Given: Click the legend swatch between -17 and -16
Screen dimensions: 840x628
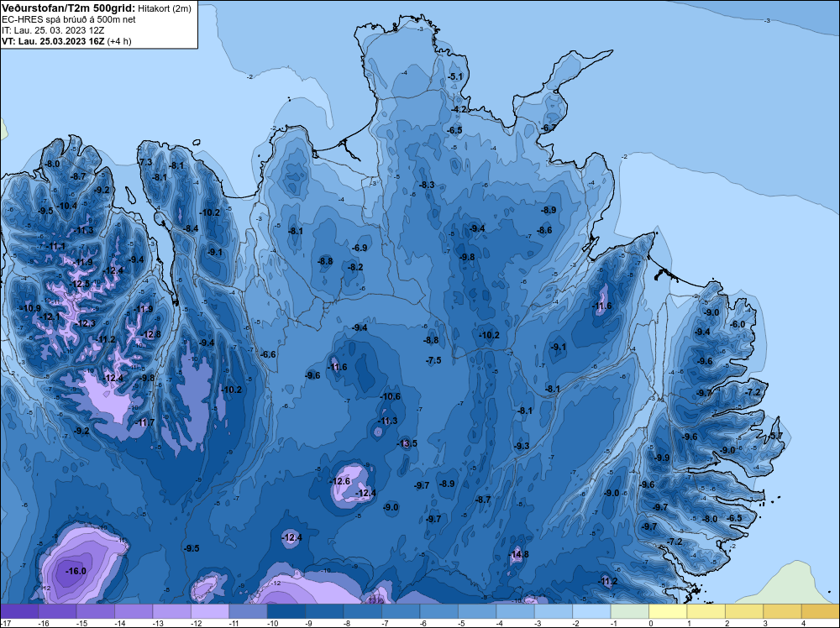Looking at the screenshot, I should point(20,611).
